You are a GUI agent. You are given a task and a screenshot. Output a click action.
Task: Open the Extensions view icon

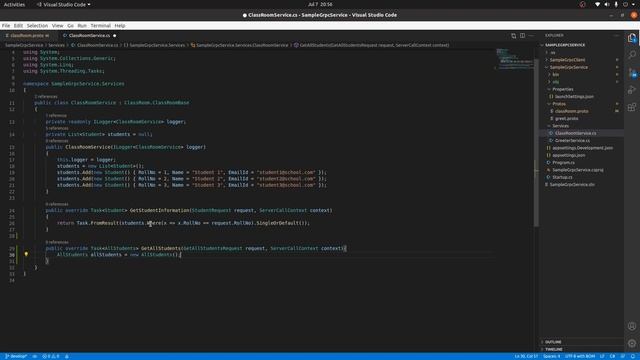click(632, 107)
